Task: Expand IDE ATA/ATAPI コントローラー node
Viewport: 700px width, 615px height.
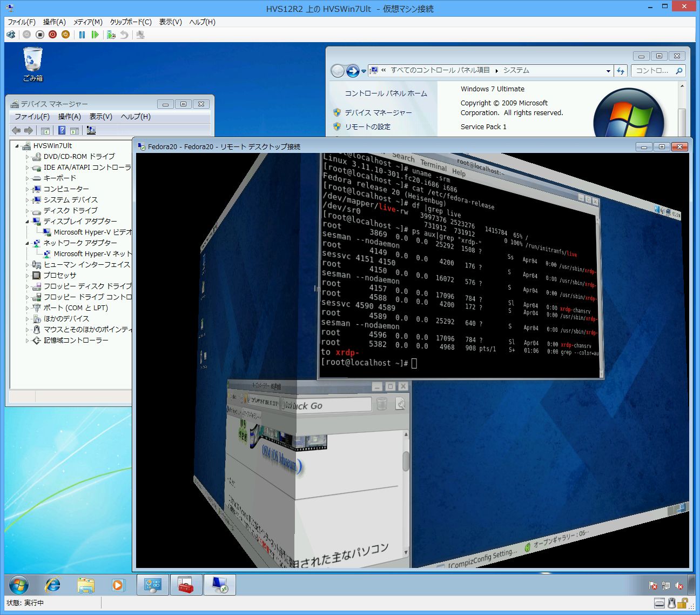Action: click(x=27, y=168)
